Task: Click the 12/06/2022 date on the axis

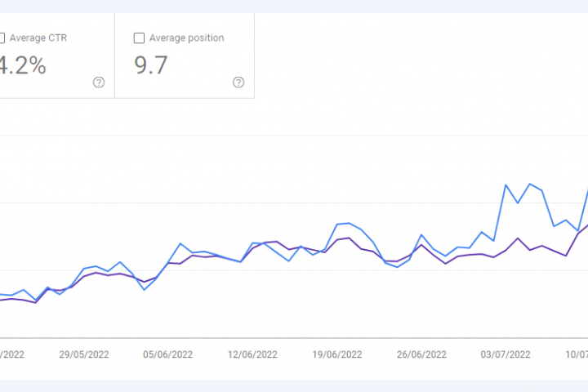Action: click(x=252, y=354)
